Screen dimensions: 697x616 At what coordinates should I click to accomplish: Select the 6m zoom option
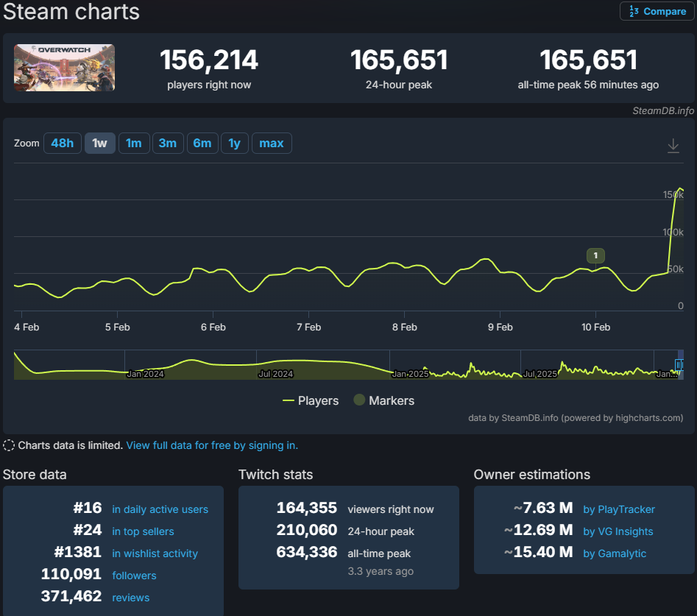pos(202,143)
